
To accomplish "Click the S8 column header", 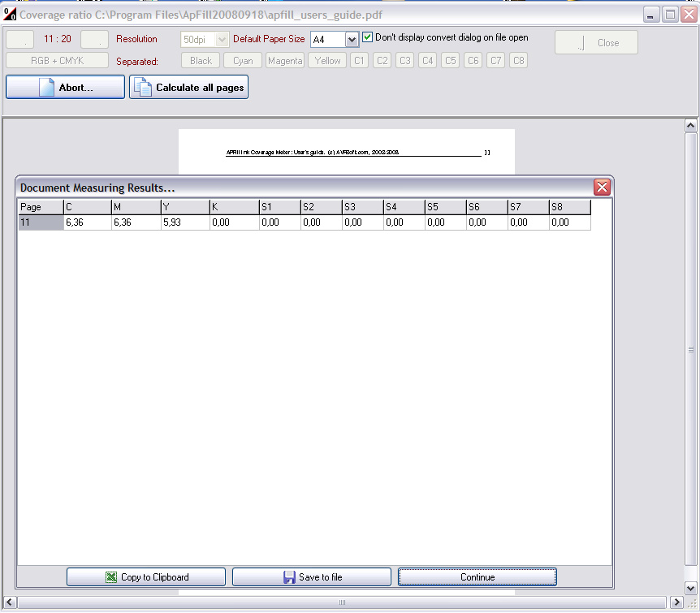I will [570, 207].
